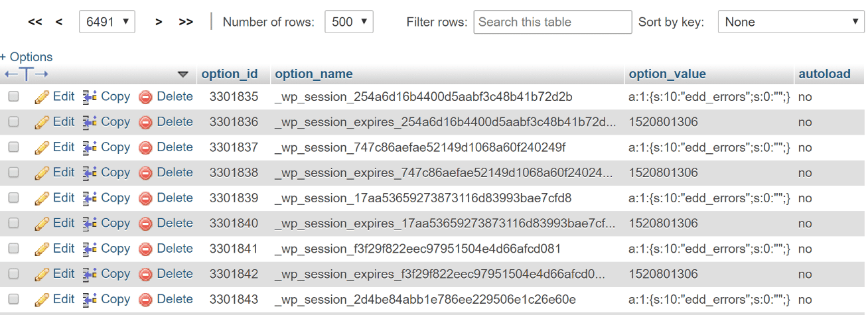Sort by the option_name column header
868x315 pixels.
pos(314,74)
